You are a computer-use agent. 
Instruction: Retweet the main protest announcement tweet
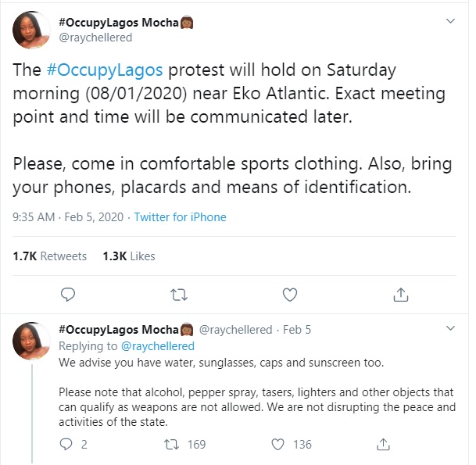[x=179, y=295]
